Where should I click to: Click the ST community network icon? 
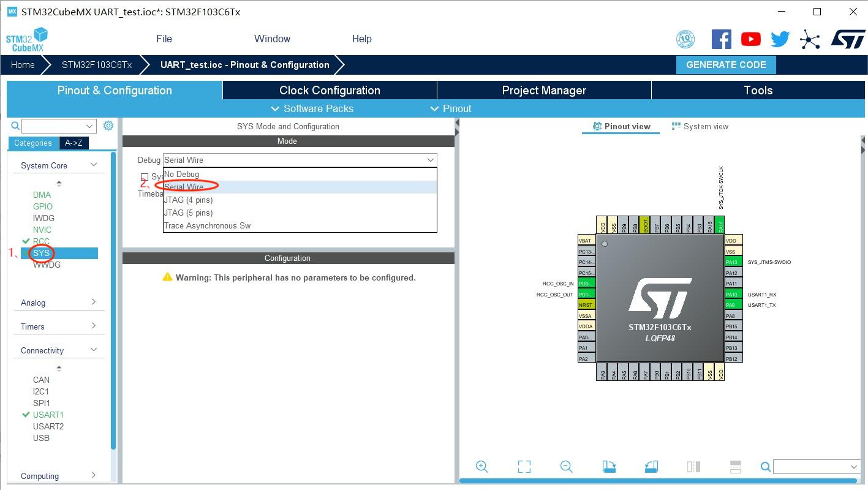810,40
